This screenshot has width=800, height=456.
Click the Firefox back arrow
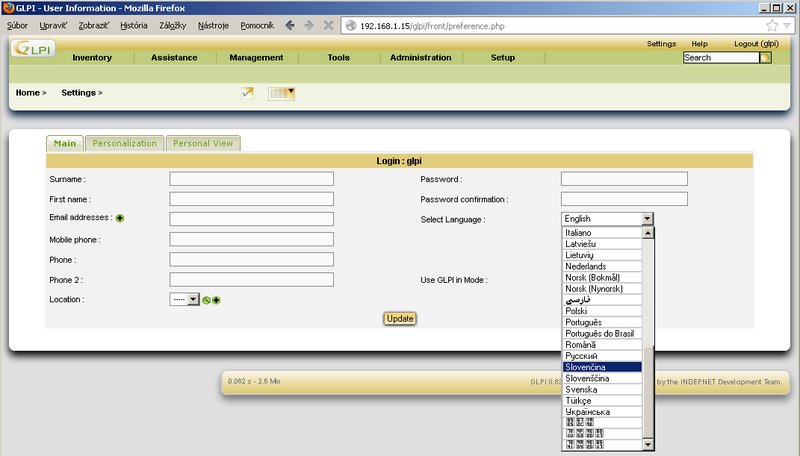(x=290, y=26)
